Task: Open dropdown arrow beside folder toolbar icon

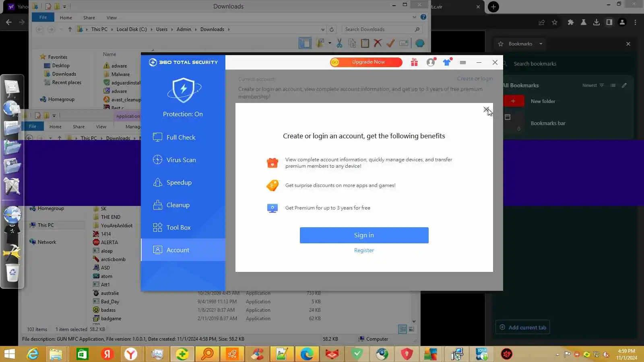Action: pos(330,43)
